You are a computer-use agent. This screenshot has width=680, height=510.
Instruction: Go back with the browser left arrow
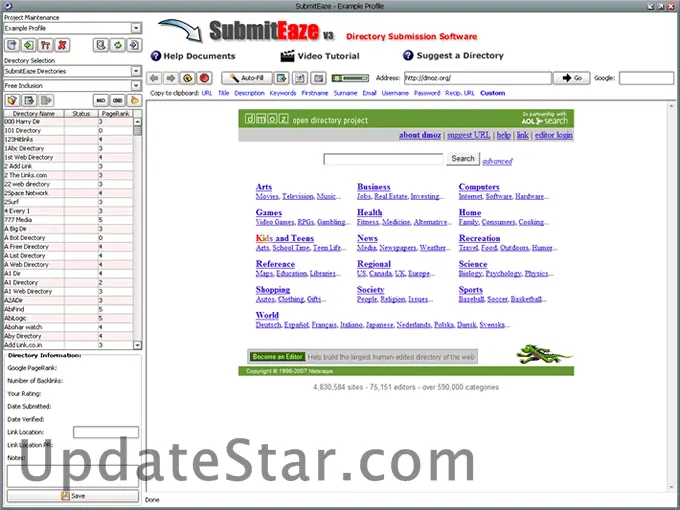154,78
